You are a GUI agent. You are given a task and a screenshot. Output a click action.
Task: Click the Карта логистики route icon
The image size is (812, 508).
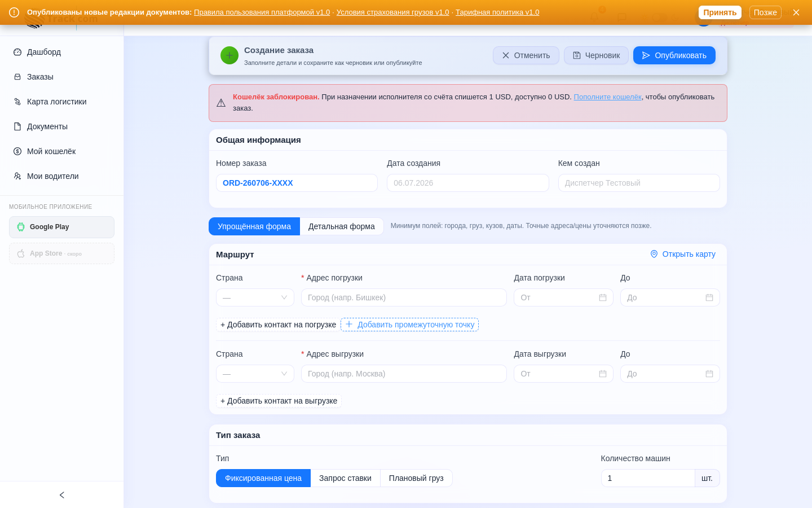tap(17, 102)
